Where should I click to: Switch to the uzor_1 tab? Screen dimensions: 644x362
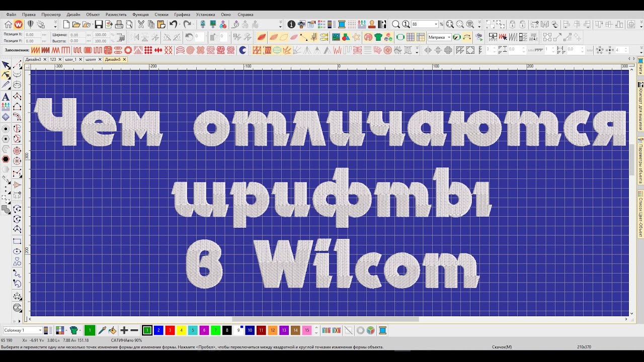pos(71,59)
